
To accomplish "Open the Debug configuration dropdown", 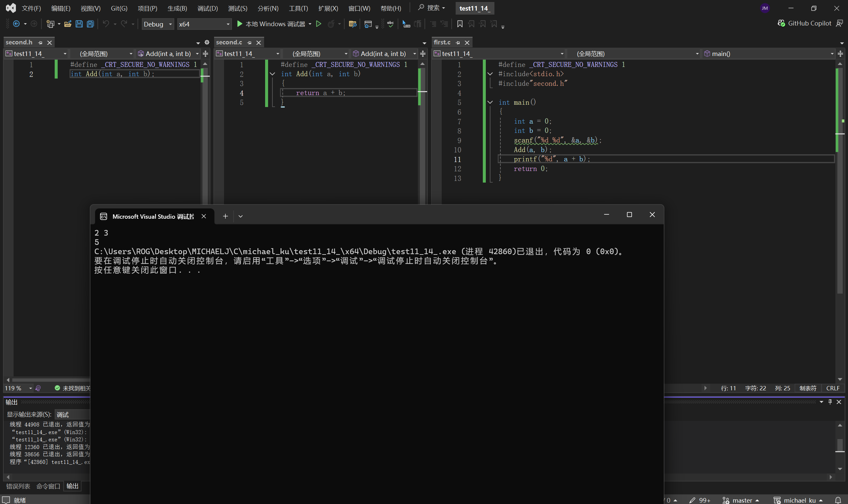I will pos(158,24).
